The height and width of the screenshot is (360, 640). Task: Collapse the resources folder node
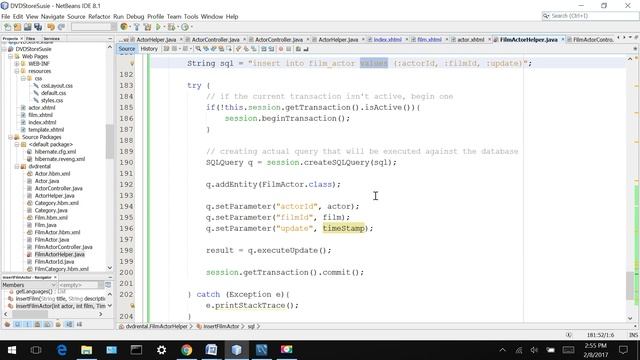[x=17, y=71]
